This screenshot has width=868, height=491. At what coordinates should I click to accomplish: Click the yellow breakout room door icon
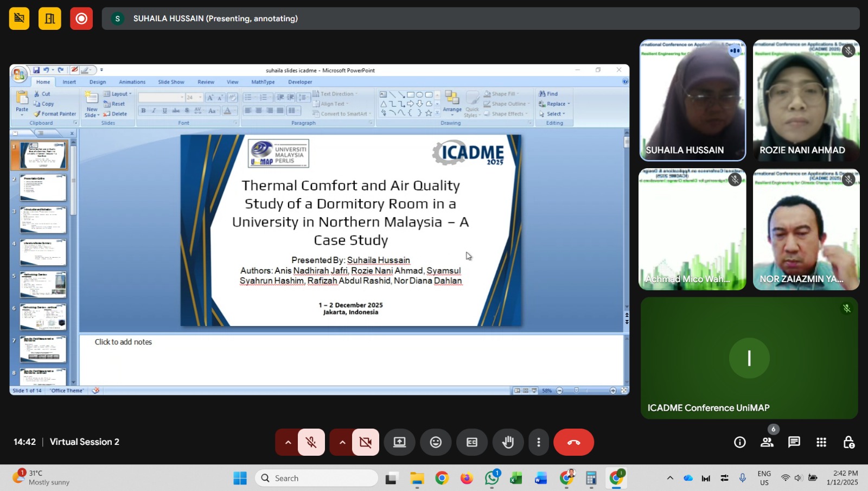[x=50, y=18]
